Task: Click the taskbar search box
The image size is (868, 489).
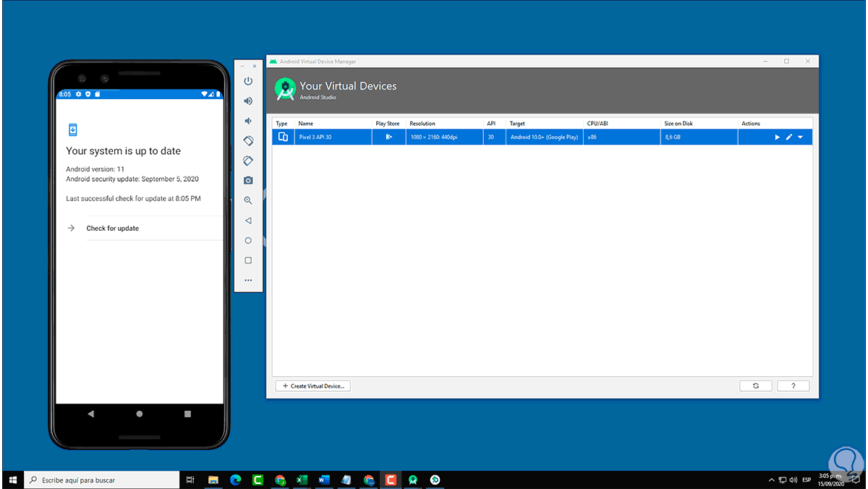Action: point(101,480)
